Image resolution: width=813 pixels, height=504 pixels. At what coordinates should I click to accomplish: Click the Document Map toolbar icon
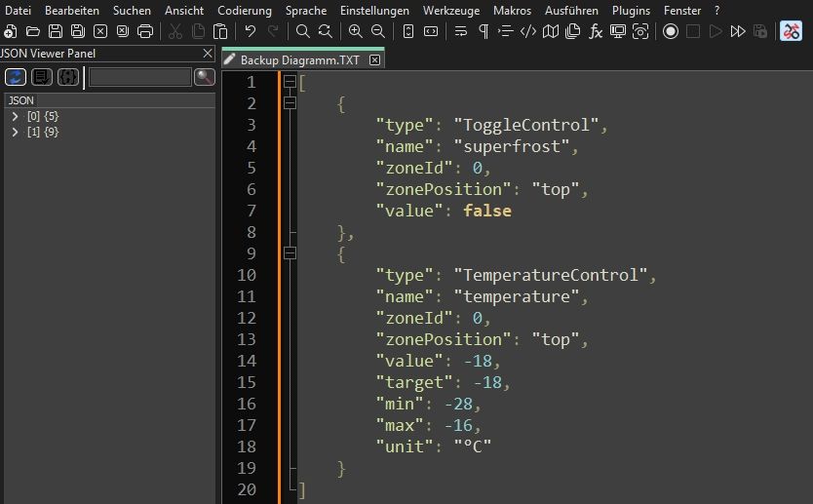pyautogui.click(x=551, y=31)
